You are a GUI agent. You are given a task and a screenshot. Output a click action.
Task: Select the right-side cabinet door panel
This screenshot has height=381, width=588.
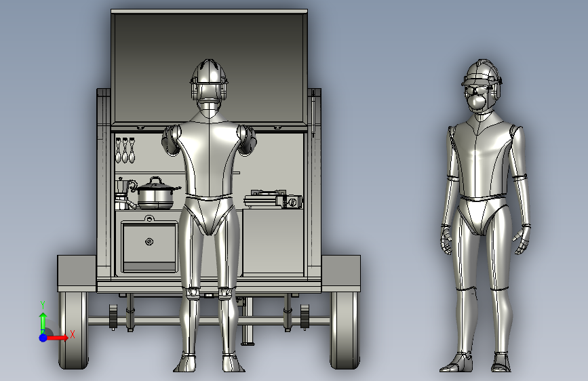273,242
